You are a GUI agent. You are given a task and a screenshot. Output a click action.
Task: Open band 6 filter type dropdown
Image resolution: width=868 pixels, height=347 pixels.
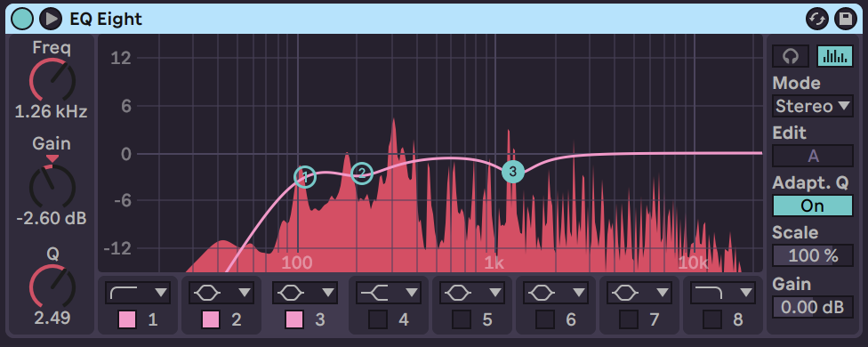[556, 292]
